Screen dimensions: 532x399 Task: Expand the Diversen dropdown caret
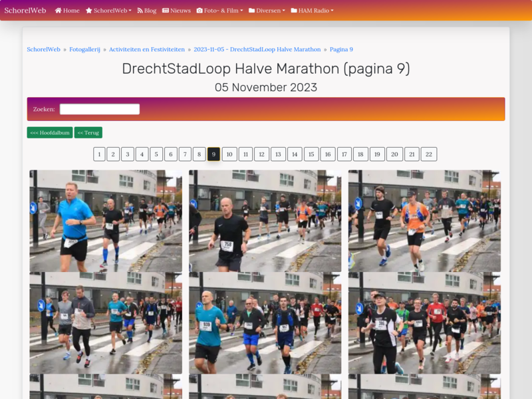[284, 11]
